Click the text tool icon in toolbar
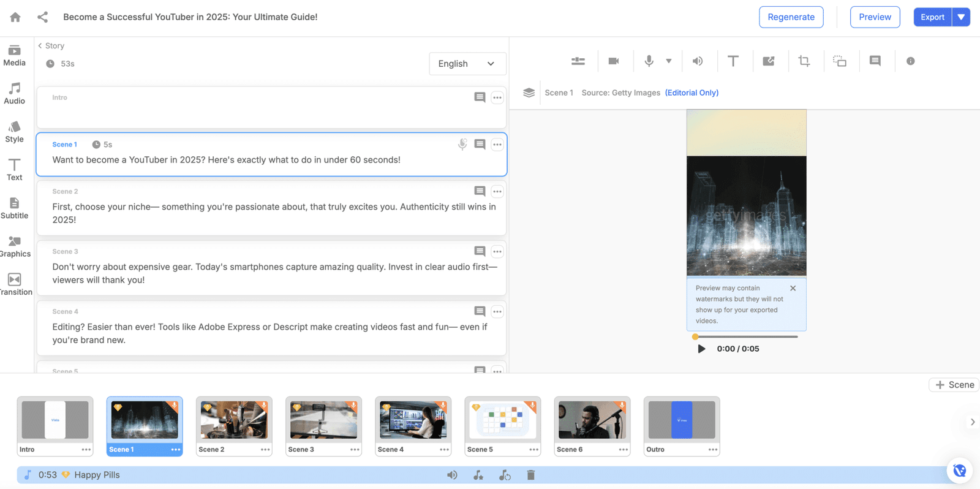The height and width of the screenshot is (489, 980). (733, 61)
